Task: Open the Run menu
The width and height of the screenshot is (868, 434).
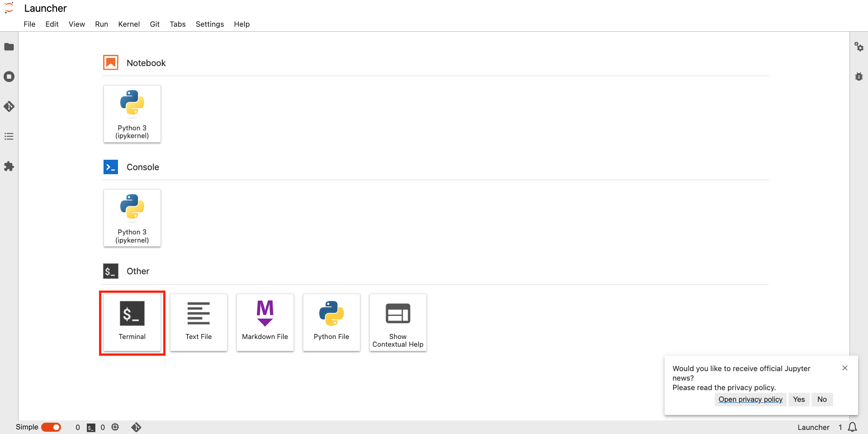Action: (x=102, y=24)
